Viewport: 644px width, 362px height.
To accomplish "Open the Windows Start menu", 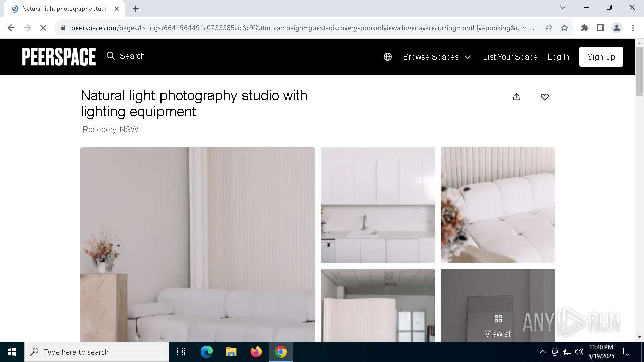I will coord(12,352).
